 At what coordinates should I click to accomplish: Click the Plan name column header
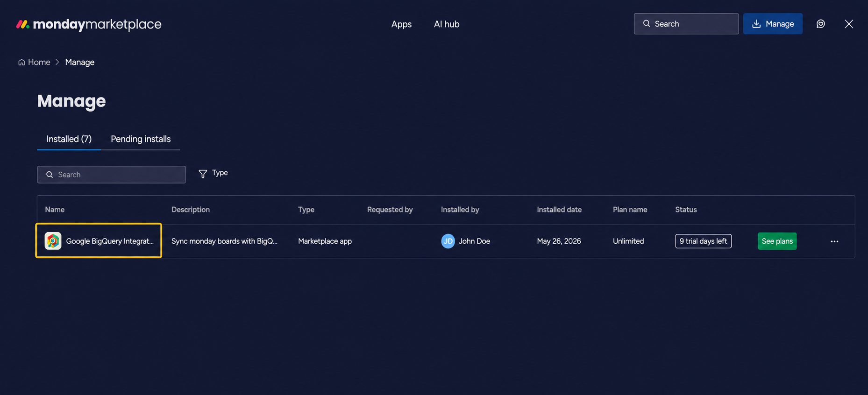[x=630, y=210]
